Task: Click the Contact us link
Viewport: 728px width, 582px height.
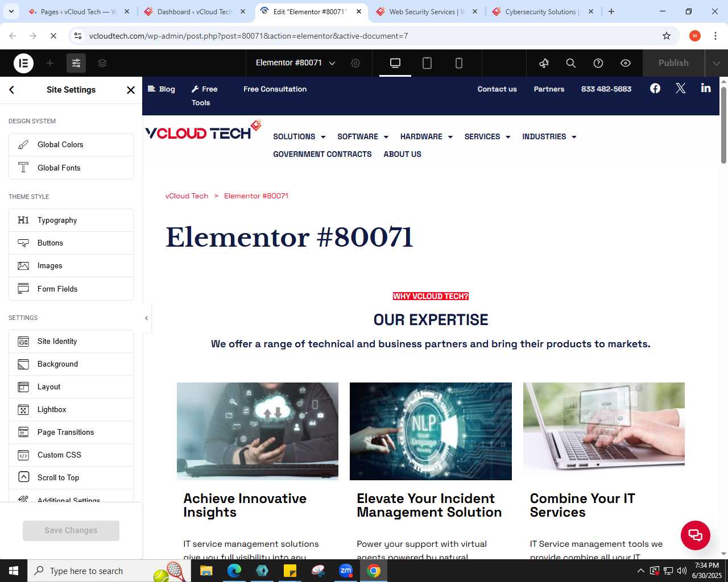Action: point(497,89)
